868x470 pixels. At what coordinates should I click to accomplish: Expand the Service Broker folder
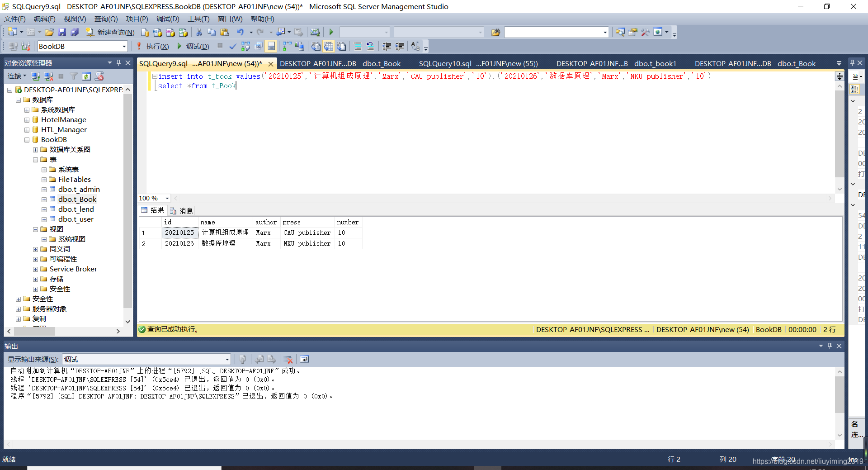pyautogui.click(x=35, y=269)
